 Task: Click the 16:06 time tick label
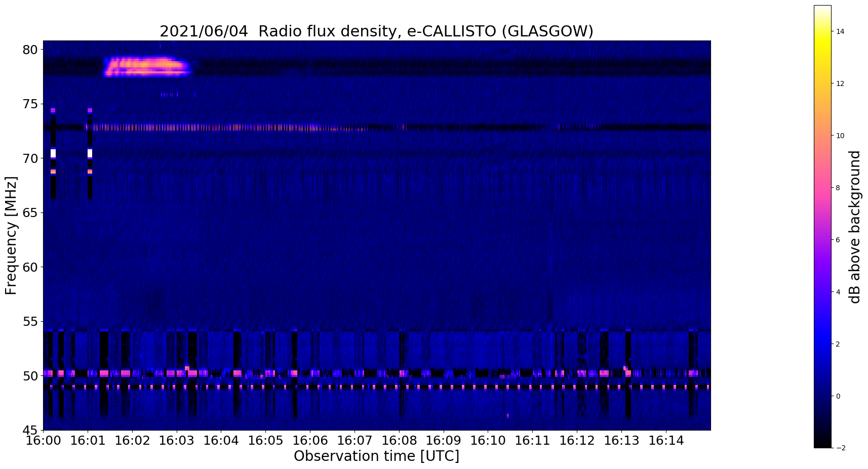310,440
